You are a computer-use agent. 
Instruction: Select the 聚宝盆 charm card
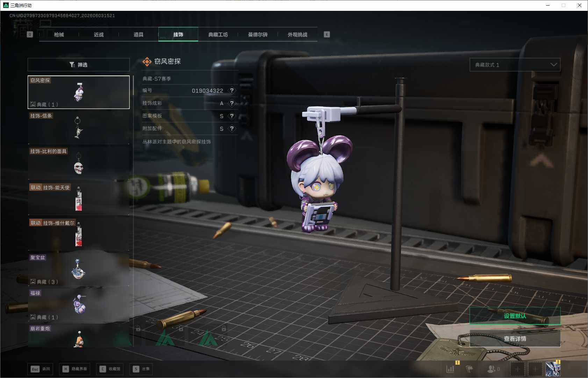pos(79,270)
